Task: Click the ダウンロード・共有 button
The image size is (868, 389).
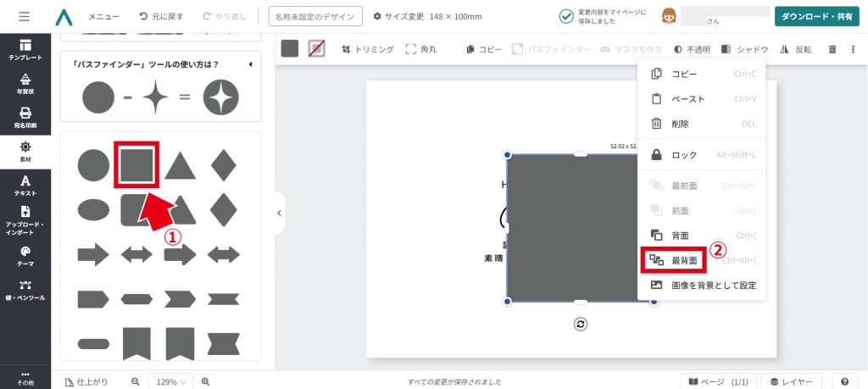Action: pyautogui.click(x=817, y=16)
